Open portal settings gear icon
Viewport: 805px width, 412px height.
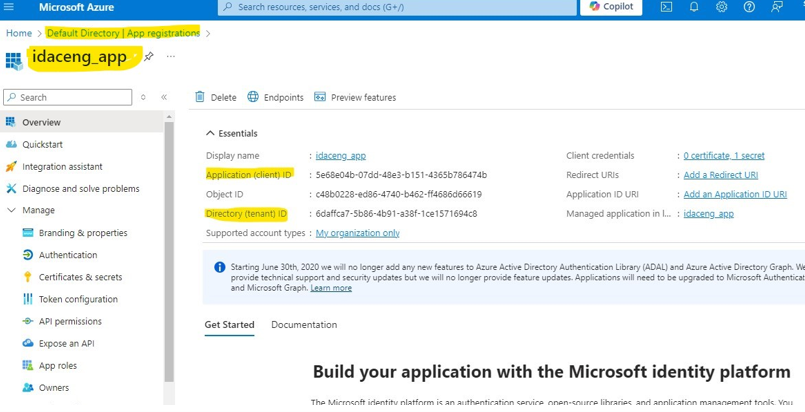[721, 7]
